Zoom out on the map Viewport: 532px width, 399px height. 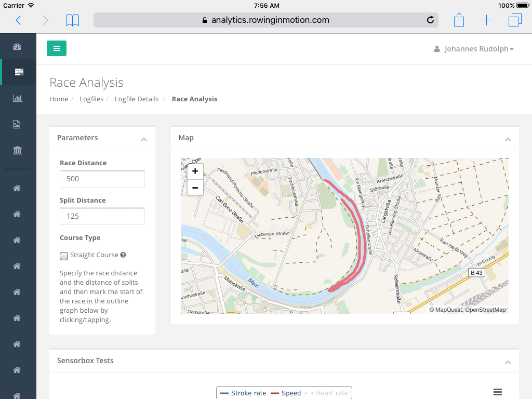point(195,188)
